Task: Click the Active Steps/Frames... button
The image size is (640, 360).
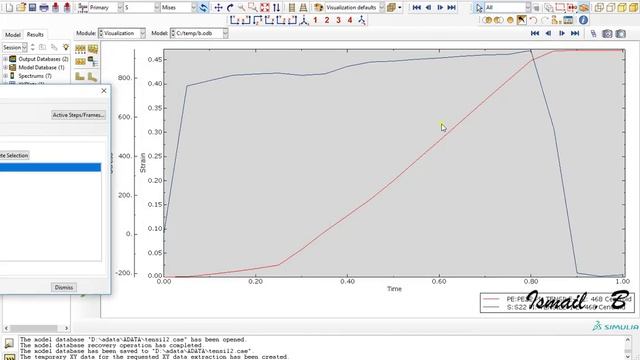Action: 78,115
